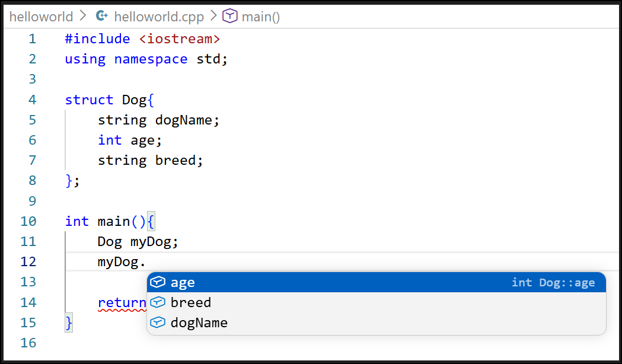The height and width of the screenshot is (364, 622).
Task: Click the underlined return keyword
Action: tap(122, 303)
